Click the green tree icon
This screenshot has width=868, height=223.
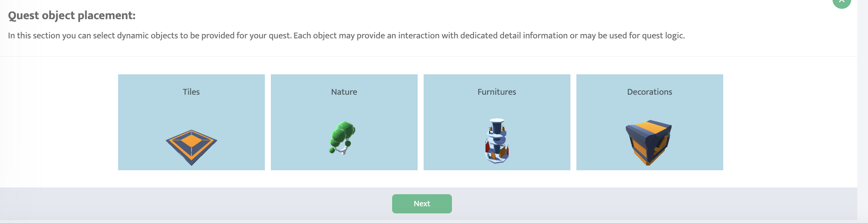click(343, 137)
